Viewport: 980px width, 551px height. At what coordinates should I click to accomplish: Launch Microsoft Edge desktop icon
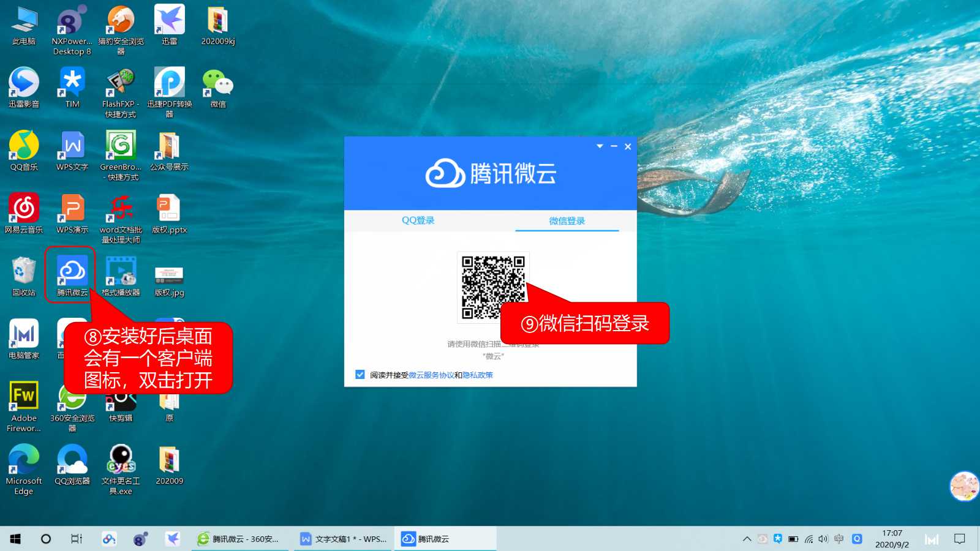[24, 470]
